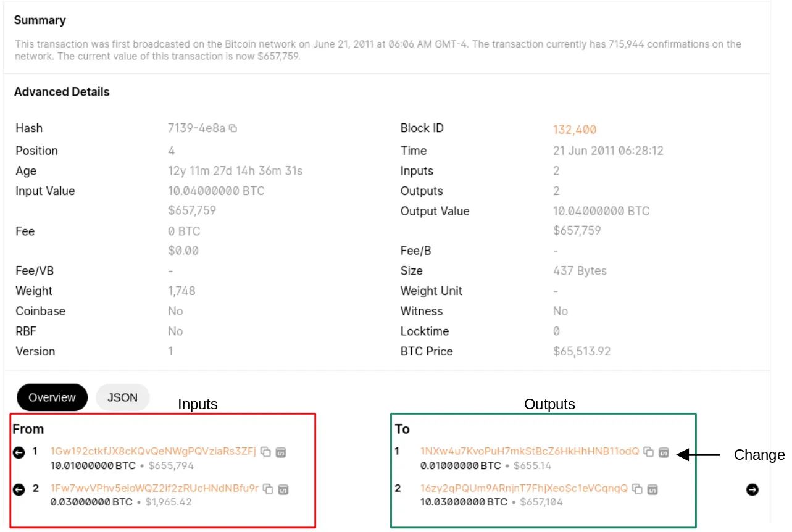
Task: Select the Overview tab
Action: click(52, 397)
